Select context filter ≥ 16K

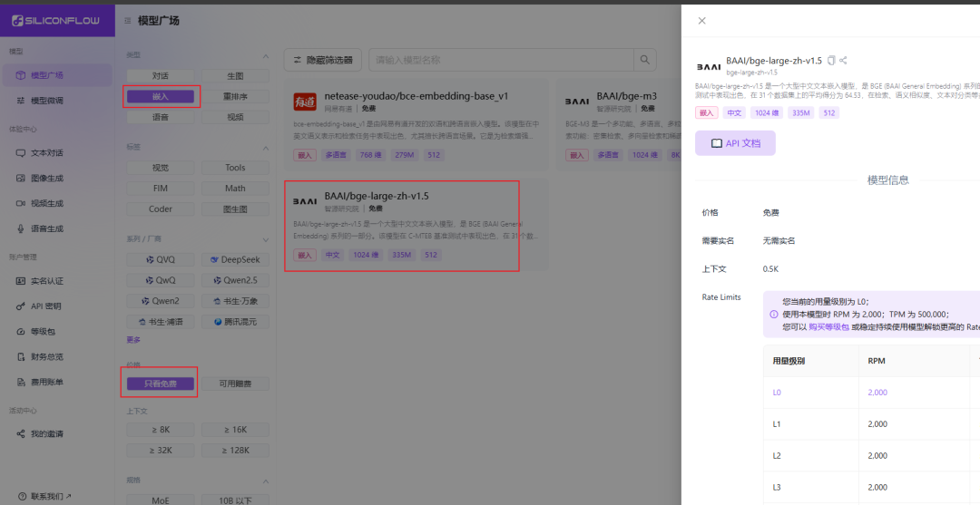coord(235,430)
